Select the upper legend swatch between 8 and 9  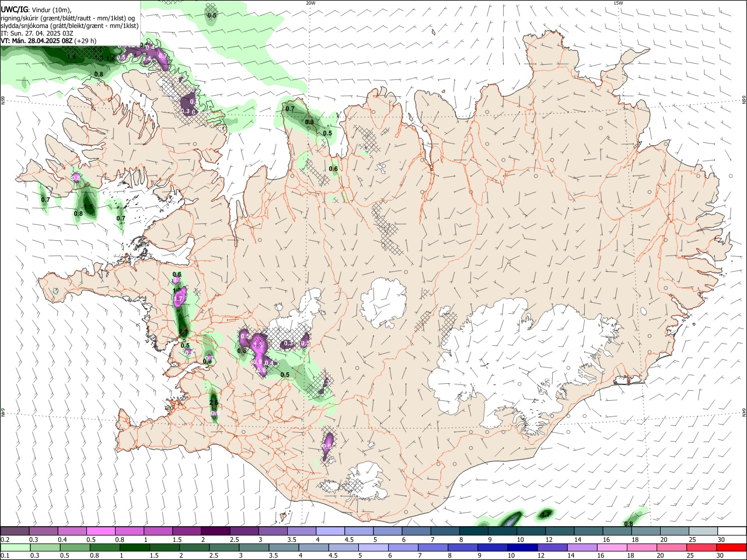pos(473,531)
